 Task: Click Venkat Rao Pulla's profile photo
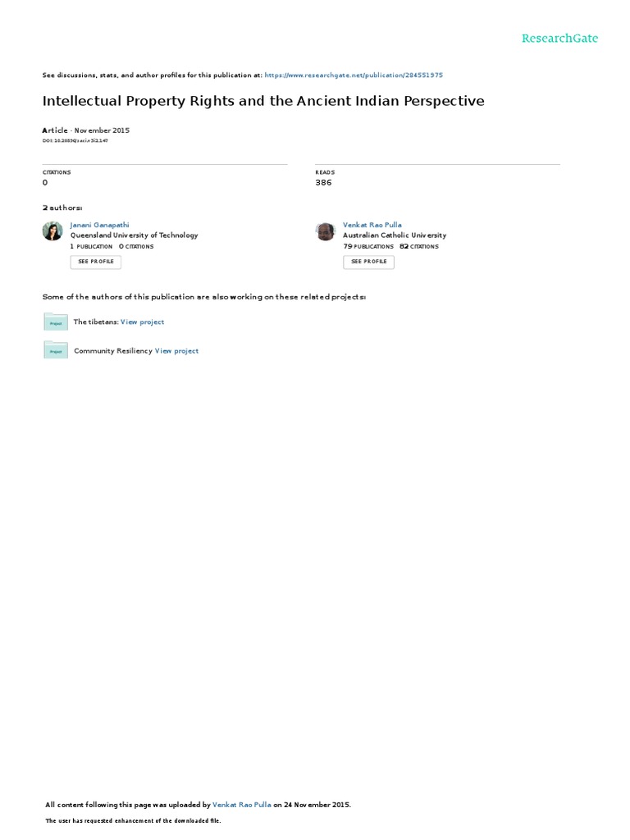coord(325,231)
